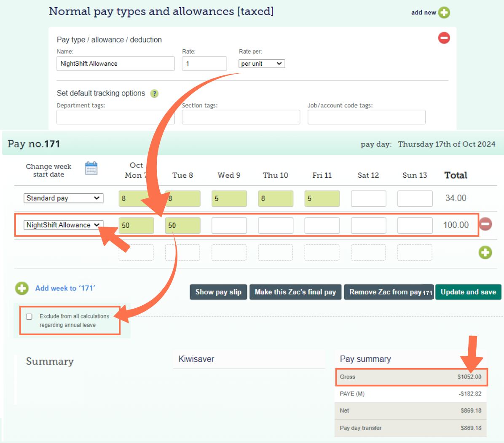Click the Show pay slip button
The height and width of the screenshot is (443, 504).
218,292
